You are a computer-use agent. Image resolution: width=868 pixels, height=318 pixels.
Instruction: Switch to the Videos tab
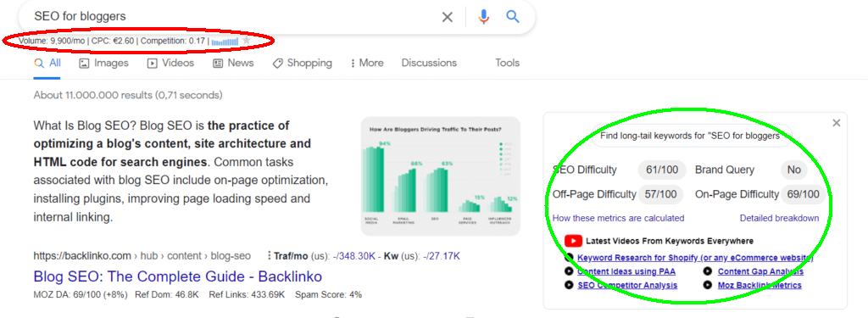tap(170, 63)
